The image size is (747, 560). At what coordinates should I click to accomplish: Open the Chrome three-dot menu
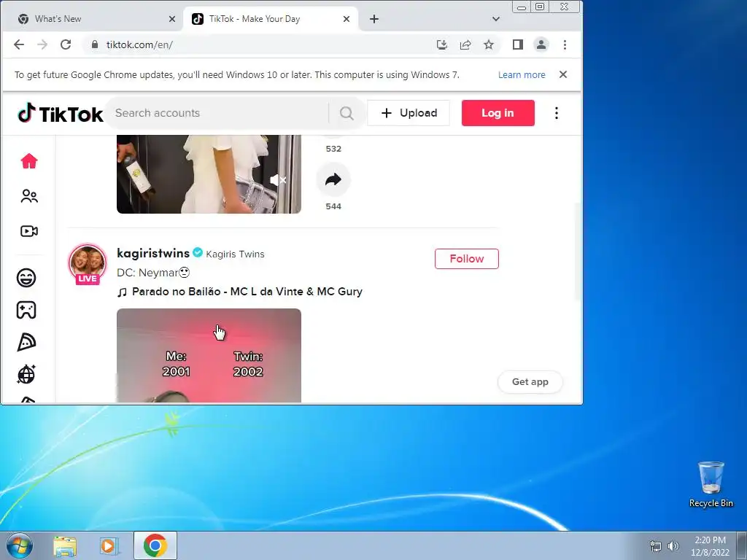[565, 44]
